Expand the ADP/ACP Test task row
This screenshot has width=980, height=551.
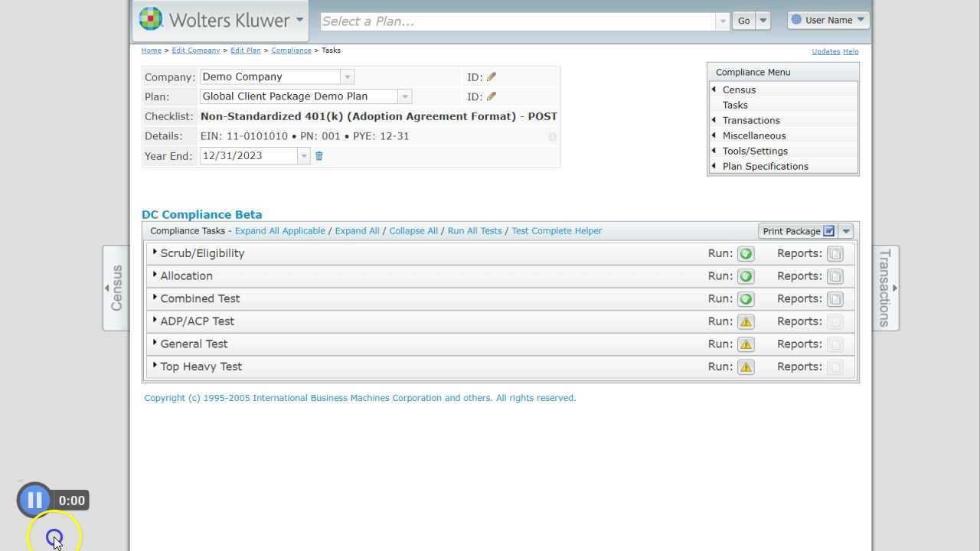(x=155, y=320)
